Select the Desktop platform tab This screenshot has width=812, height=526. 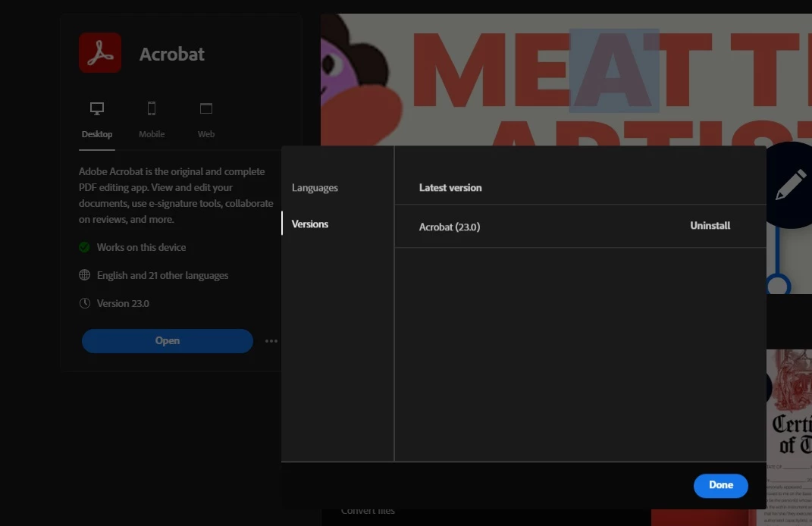click(97, 121)
